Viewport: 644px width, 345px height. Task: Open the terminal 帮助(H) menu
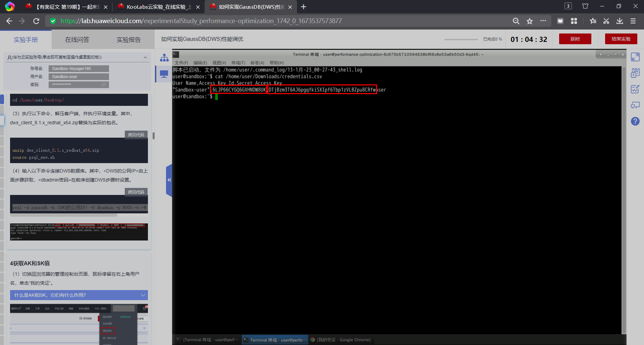(x=277, y=63)
